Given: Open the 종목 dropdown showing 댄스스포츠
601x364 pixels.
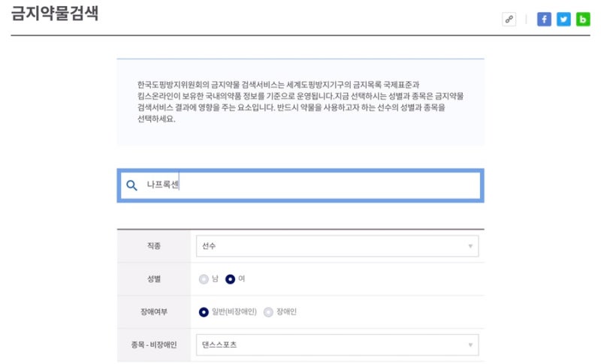Looking at the screenshot, I should pyautogui.click(x=336, y=345).
